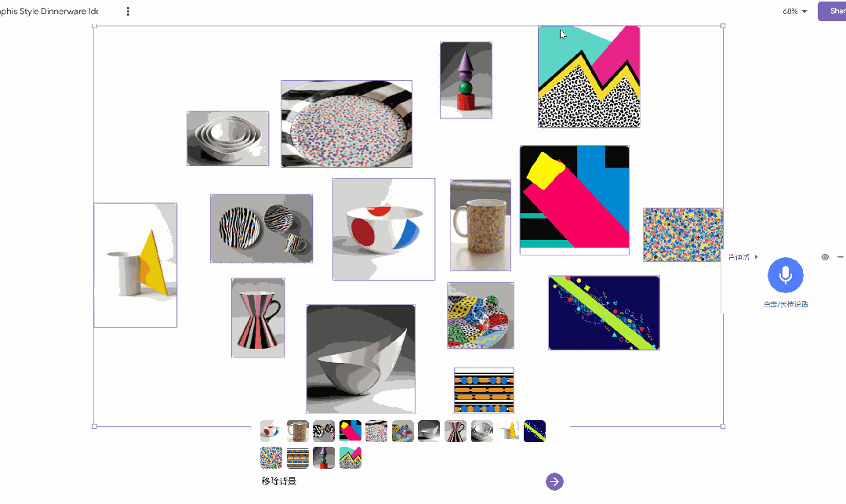Submit prompt with purple arrow button
Screen dimensions: 846x504
click(554, 481)
